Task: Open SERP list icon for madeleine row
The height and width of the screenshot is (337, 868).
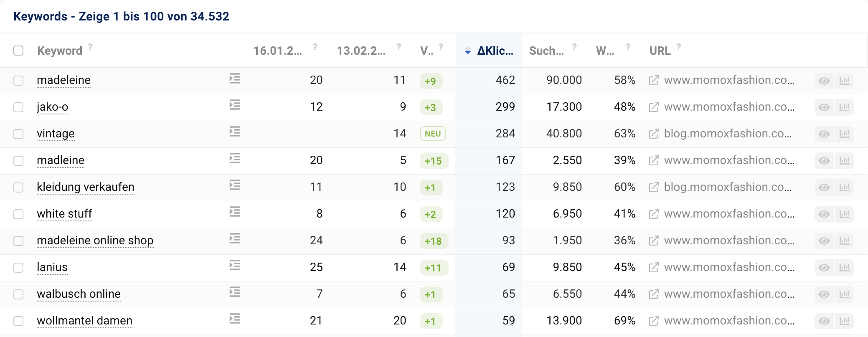Action: (235, 79)
